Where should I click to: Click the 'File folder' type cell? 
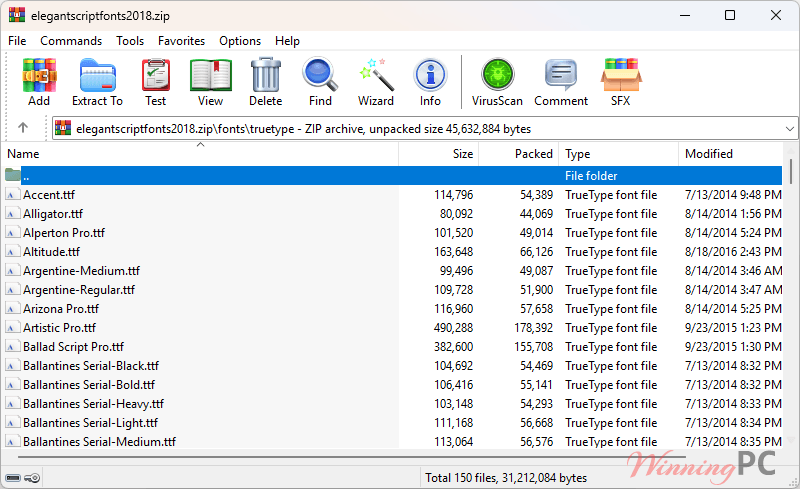(x=591, y=176)
